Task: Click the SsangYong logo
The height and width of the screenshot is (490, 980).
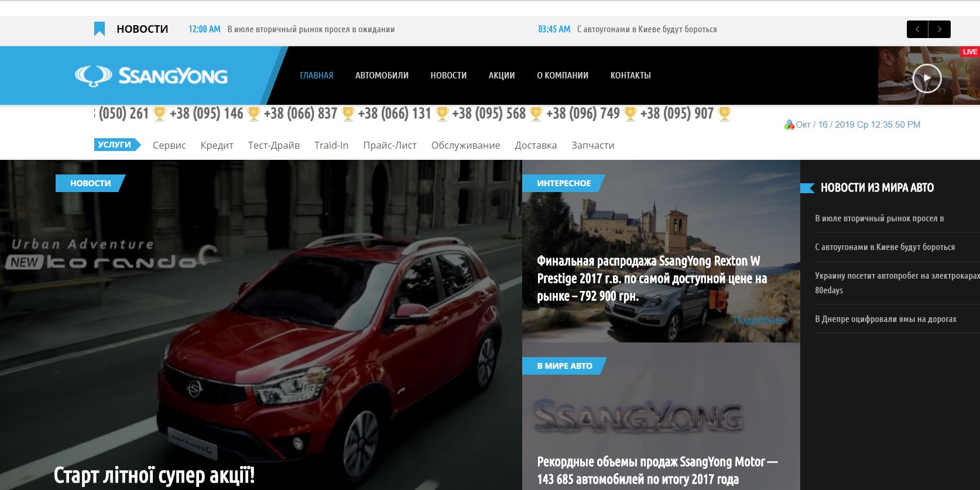Action: click(x=151, y=76)
